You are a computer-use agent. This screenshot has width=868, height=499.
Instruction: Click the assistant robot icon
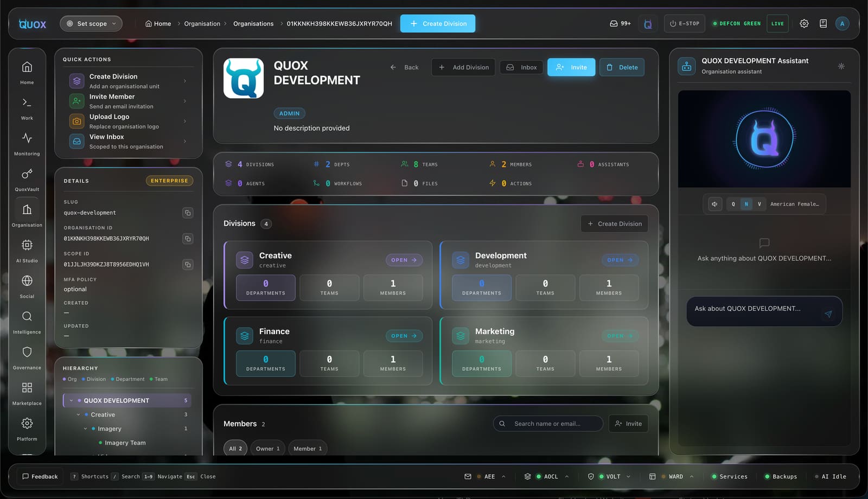tap(687, 66)
